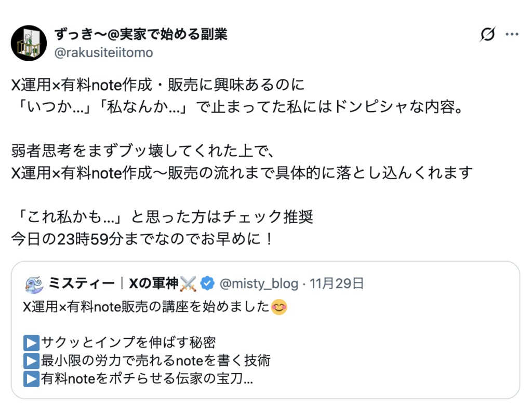Open the three-dot more options menu
This screenshot has width=532, height=410.
[x=512, y=35]
